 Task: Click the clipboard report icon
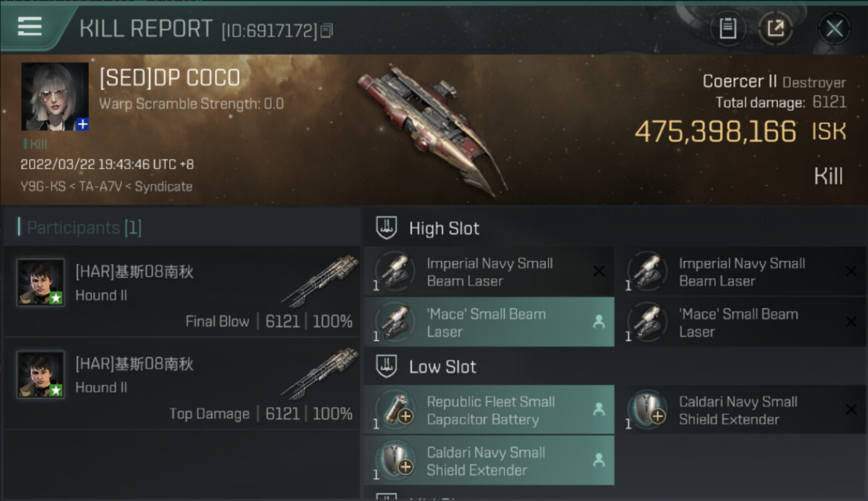pos(728,29)
